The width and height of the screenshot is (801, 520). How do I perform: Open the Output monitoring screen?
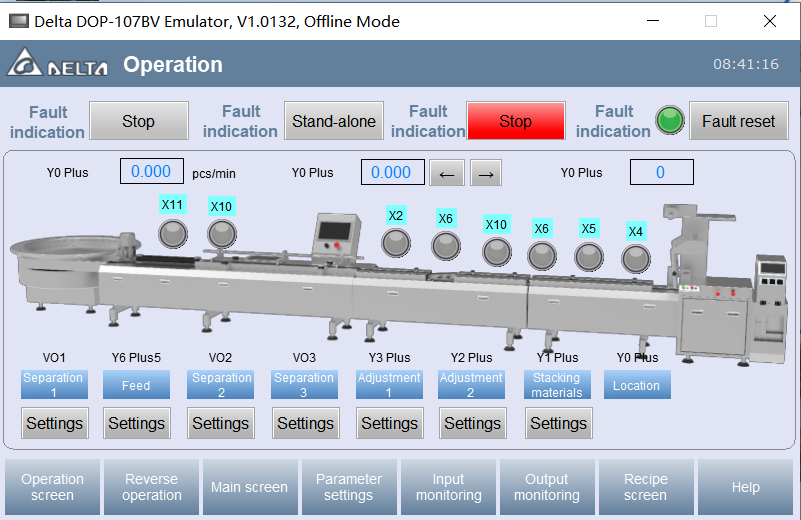click(547, 487)
